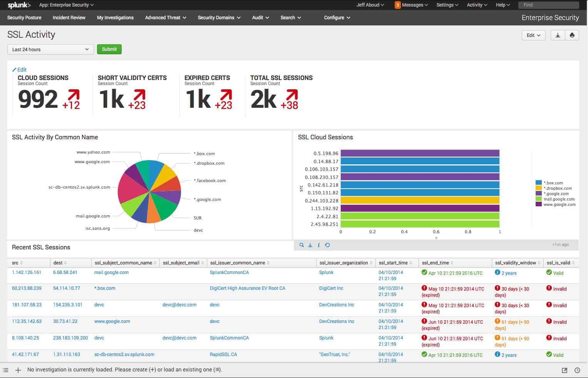The image size is (588, 378).
Task: Click the pencil Edit link above Cloud Sessions
Action: pos(19,70)
